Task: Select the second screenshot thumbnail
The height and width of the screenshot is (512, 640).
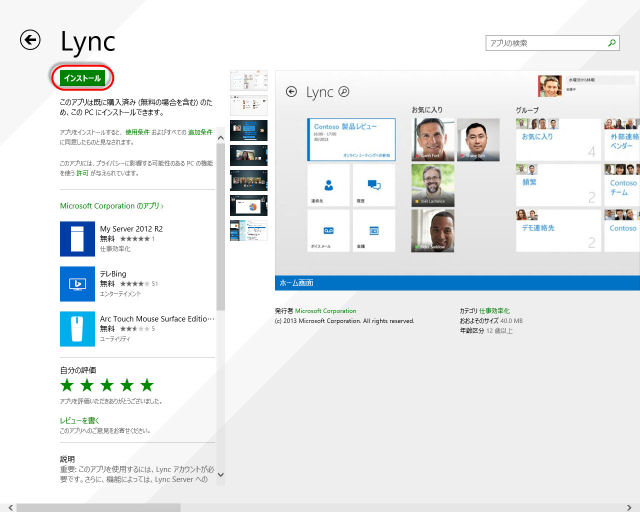Action: (249, 105)
